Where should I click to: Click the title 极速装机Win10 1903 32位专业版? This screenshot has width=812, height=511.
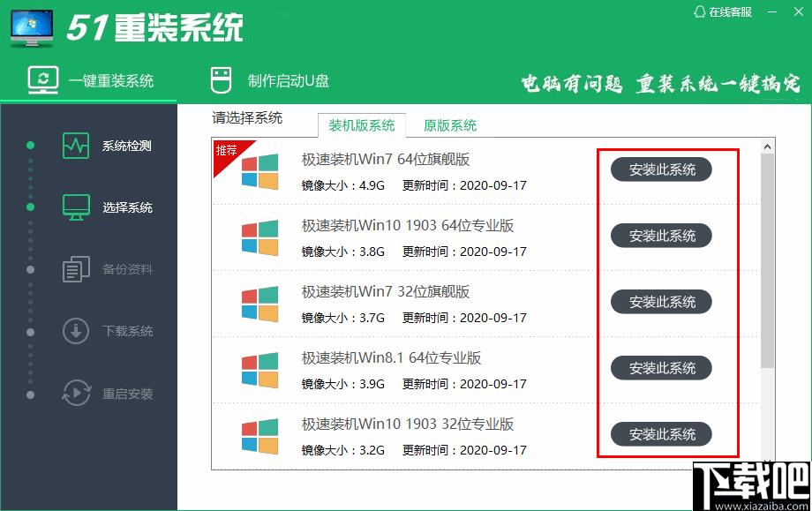click(408, 425)
